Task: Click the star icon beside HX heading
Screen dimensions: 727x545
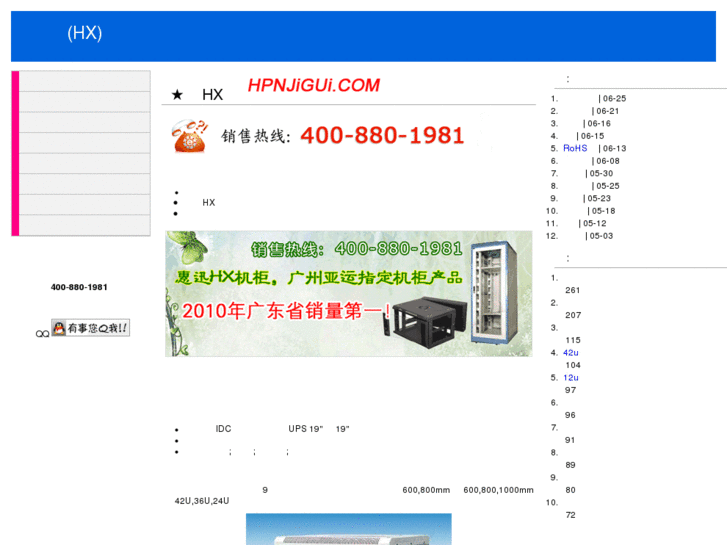Action: point(177,95)
